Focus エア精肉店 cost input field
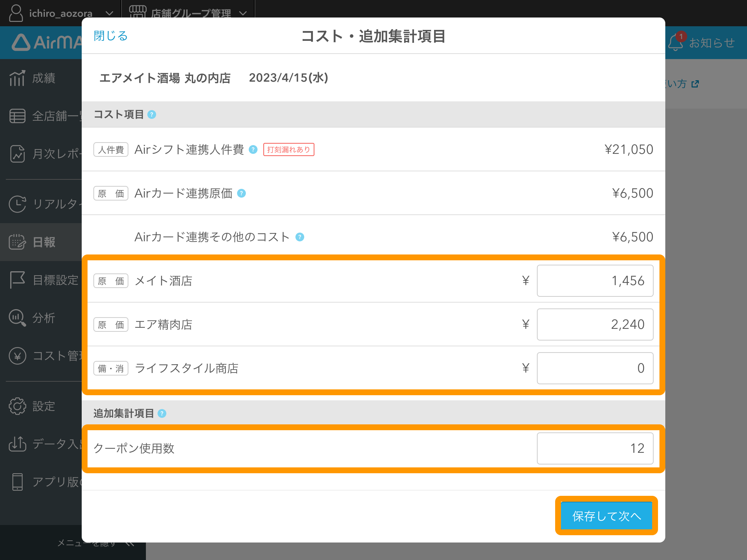747x560 pixels. click(595, 324)
